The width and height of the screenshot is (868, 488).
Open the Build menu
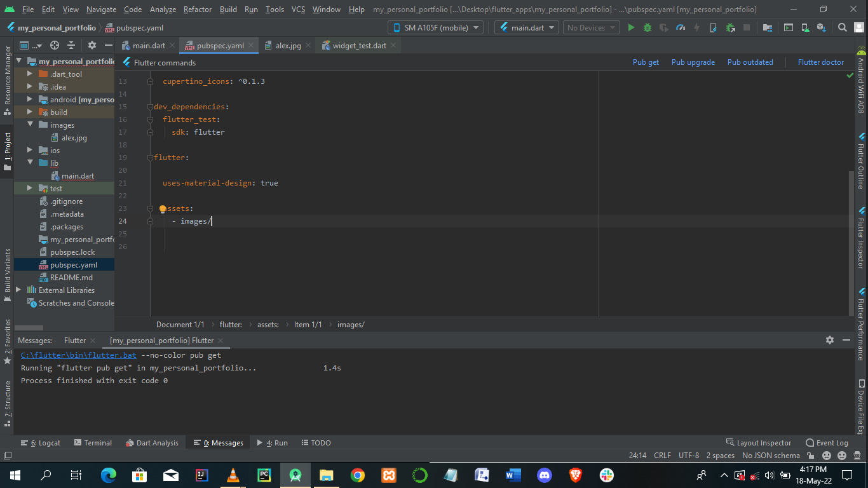click(228, 10)
